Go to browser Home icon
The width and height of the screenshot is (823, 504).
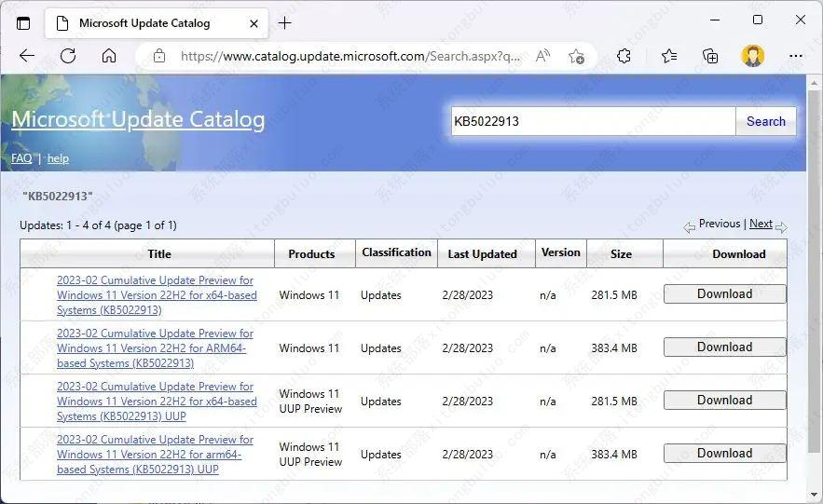point(109,56)
